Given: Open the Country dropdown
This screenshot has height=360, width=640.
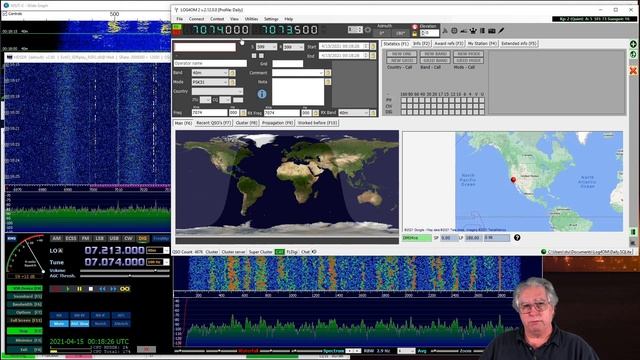Looking at the screenshot, I should point(217,91).
